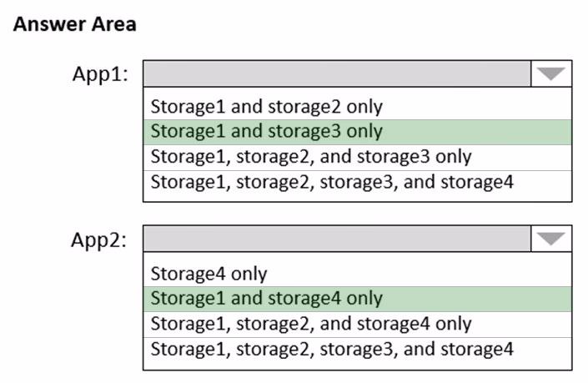The width and height of the screenshot is (588, 383).
Task: Choose the first entry in App1's list
Action: (357, 107)
